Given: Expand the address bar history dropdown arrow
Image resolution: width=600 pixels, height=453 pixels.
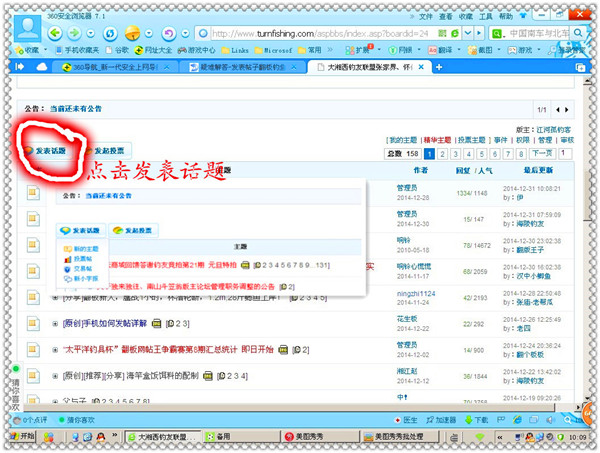Looking at the screenshot, I should point(468,33).
